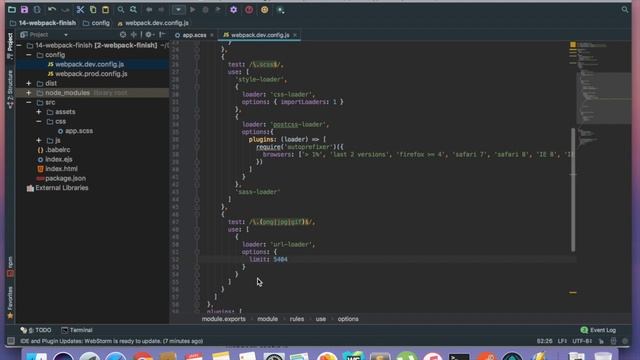Screen dimensions: 640x360
Task: Toggle the Project tool window tab
Action: click(10, 46)
